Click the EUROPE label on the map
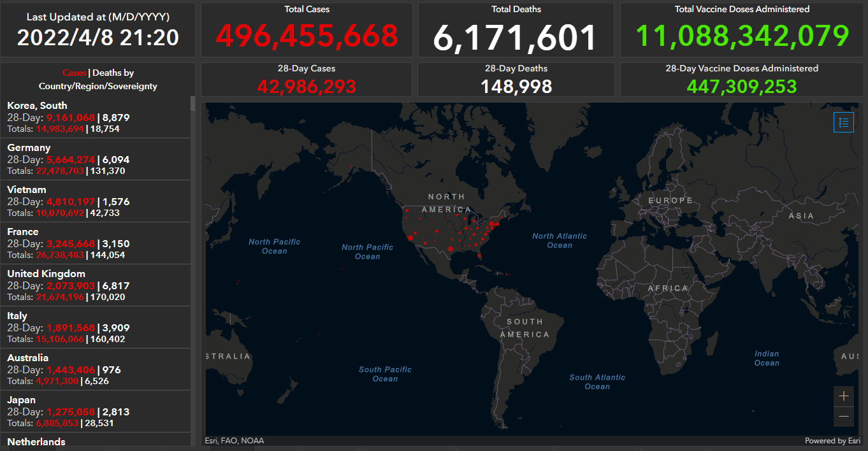The height and width of the screenshot is (451, 868). [670, 201]
